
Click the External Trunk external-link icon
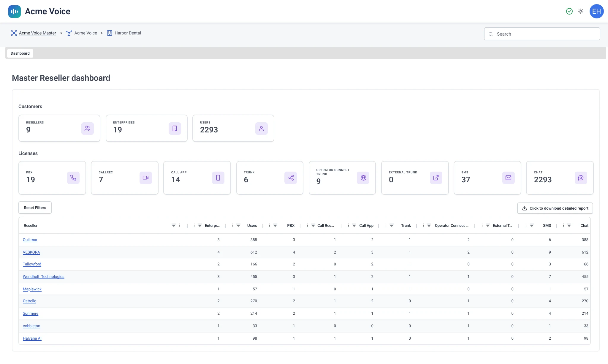[x=436, y=178]
